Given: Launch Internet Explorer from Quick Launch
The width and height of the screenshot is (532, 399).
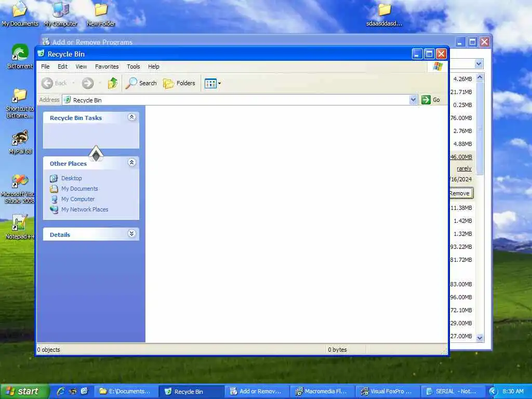Looking at the screenshot, I should [61, 391].
